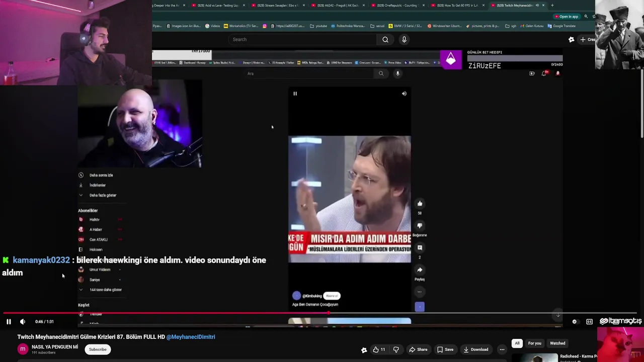Viewport: 644px width, 362px height.
Task: Like the Short with thumbs up icon
Action: pos(420,204)
